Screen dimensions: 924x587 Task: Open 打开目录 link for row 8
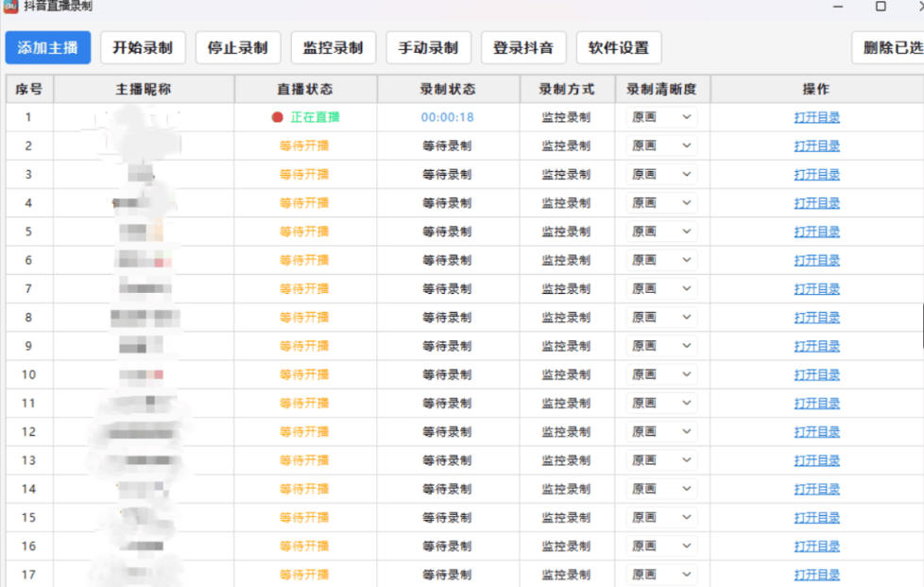coord(816,317)
